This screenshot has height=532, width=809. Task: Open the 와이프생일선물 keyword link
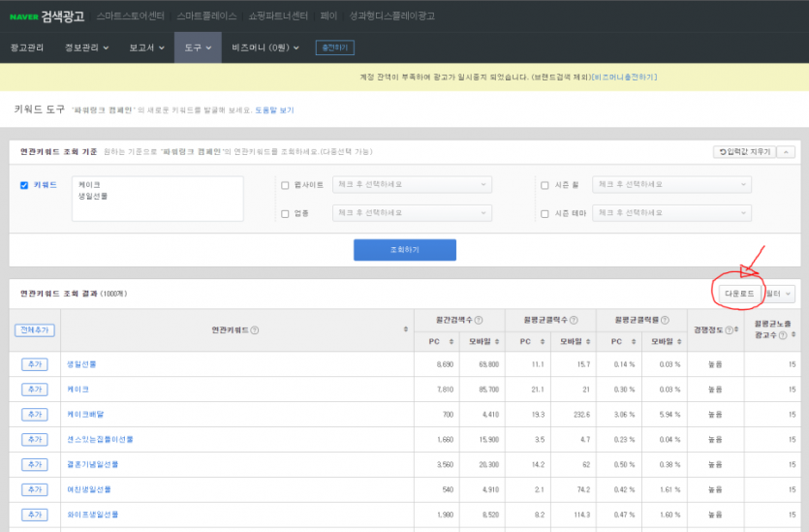pyautogui.click(x=92, y=515)
